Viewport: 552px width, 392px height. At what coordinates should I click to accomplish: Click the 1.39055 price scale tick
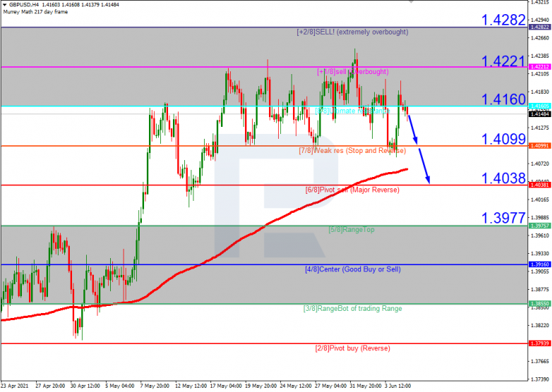coord(541,271)
